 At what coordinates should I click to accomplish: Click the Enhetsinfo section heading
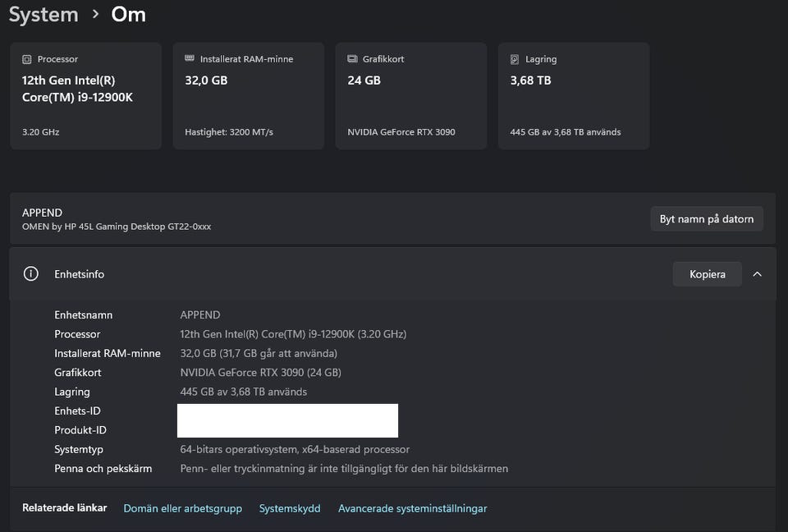[x=80, y=274]
